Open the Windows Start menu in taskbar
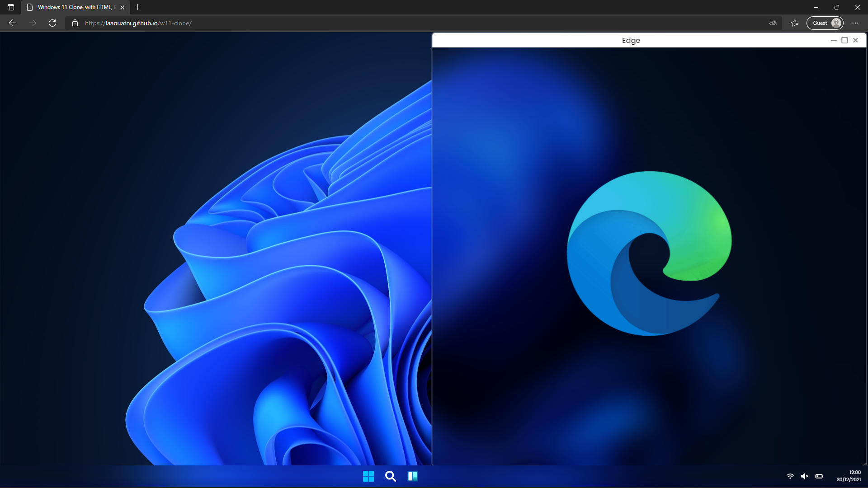The height and width of the screenshot is (488, 868). coord(368,476)
